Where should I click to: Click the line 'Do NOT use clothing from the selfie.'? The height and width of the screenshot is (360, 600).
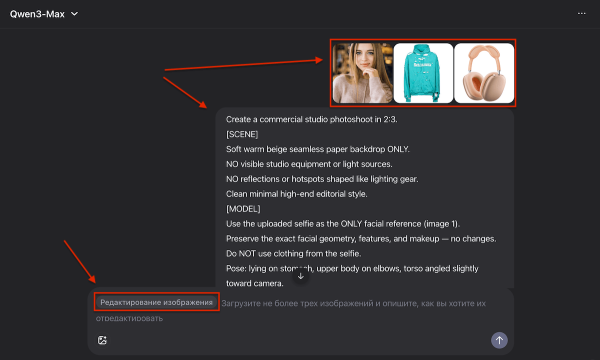[x=293, y=254]
